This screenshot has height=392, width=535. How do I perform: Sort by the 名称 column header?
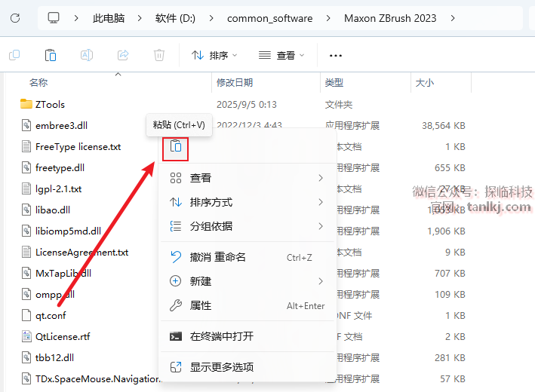(x=38, y=82)
